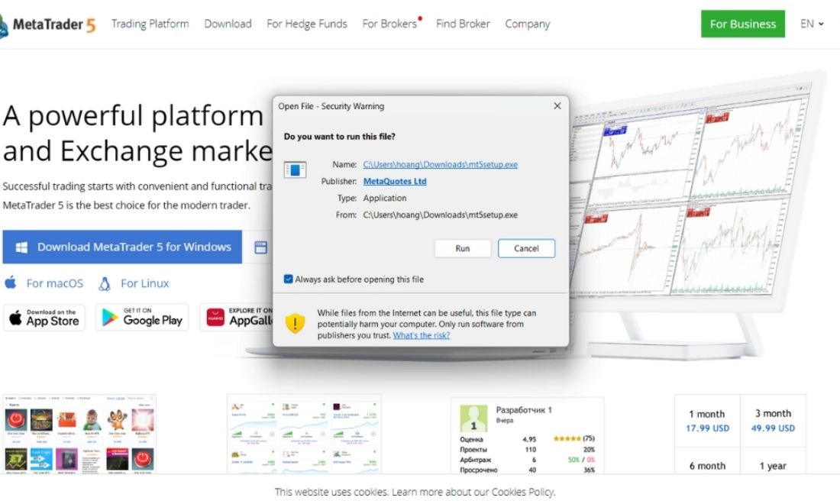Open the Google Play badge
Image resolution: width=840 pixels, height=504 pixels.
(142, 317)
